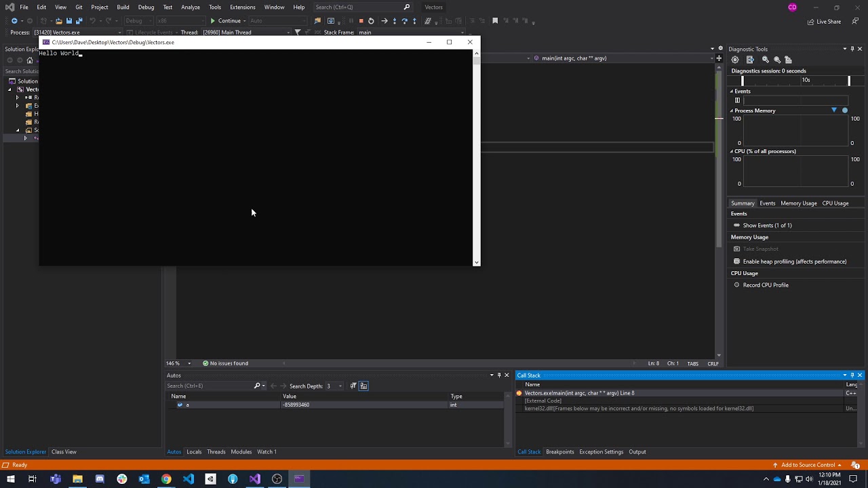868x488 pixels.
Task: Open the Build menu
Action: coord(123,7)
